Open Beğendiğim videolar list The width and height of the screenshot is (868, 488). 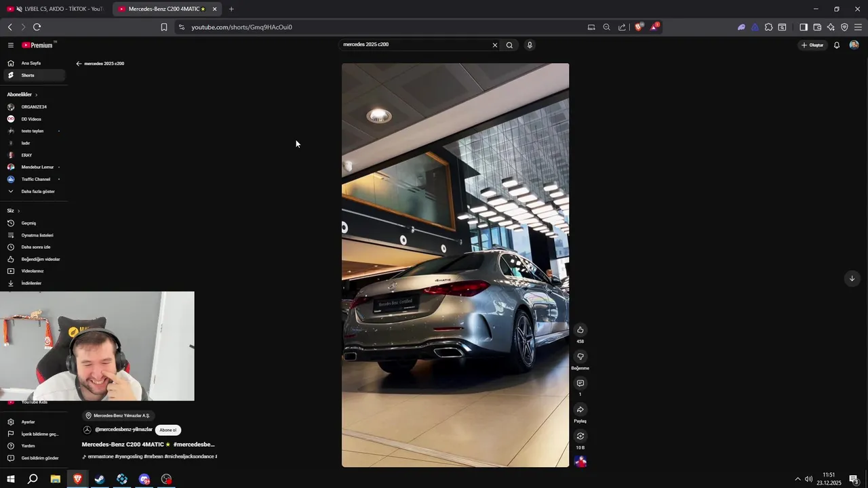click(33, 259)
